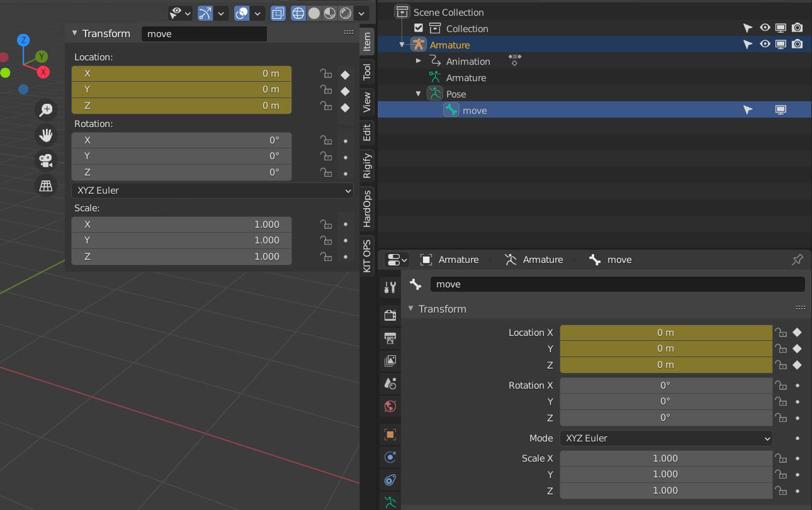Open the XYZ Euler dropdown in sidebar
Viewport: 812px width, 510px height.
point(213,191)
